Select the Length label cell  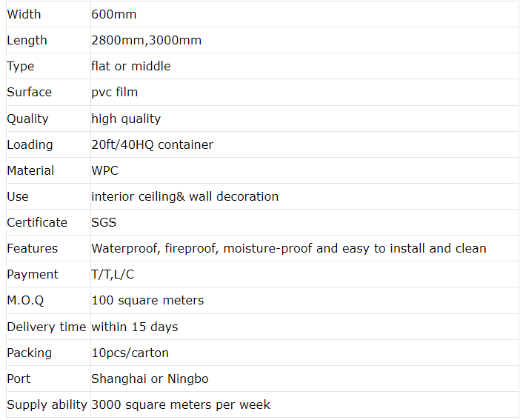coord(48,40)
